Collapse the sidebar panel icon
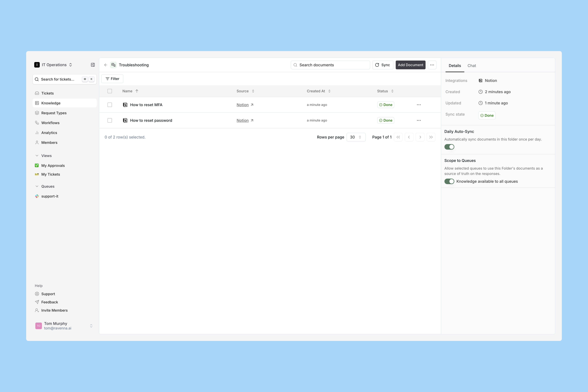Screen dimensions: 588x392 coord(93,65)
